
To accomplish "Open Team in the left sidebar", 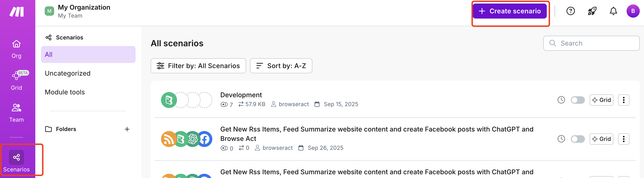I will point(16,112).
